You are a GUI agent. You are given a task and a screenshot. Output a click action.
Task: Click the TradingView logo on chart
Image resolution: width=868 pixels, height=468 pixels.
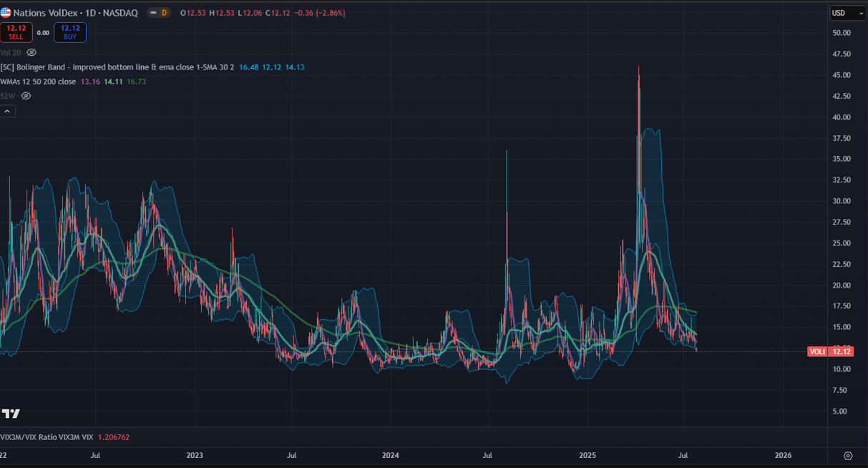[11, 414]
